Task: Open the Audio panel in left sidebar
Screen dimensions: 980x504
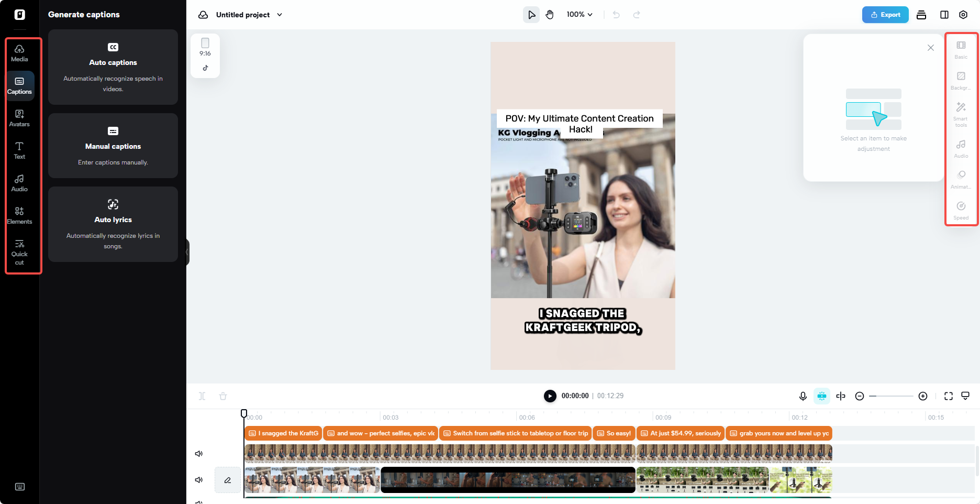Action: [x=19, y=183]
